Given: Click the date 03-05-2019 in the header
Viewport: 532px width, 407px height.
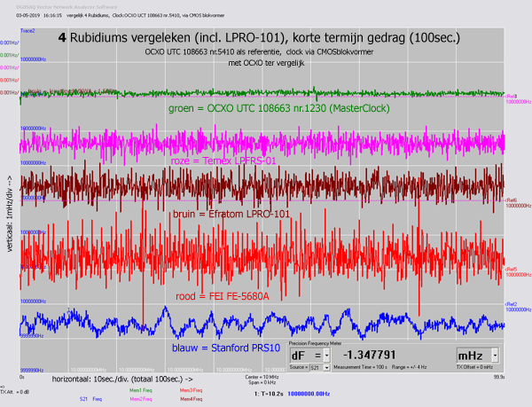Looking at the screenshot, I should click(x=27, y=16).
